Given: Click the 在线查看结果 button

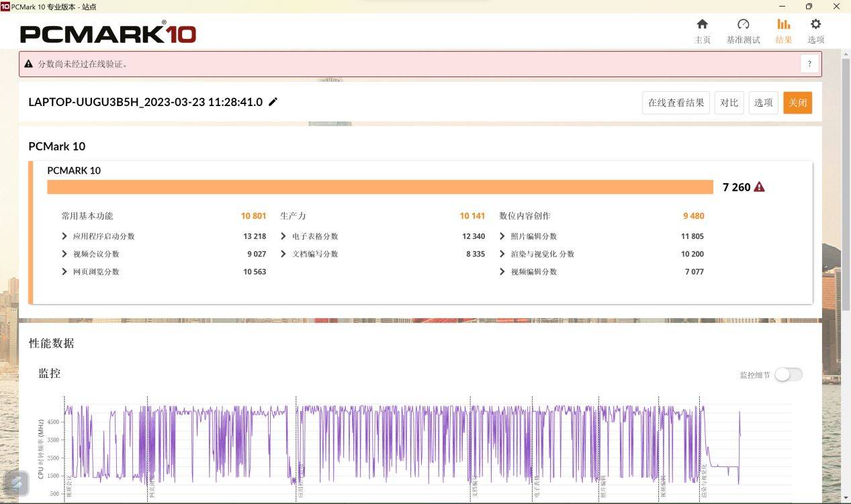Looking at the screenshot, I should (x=676, y=102).
